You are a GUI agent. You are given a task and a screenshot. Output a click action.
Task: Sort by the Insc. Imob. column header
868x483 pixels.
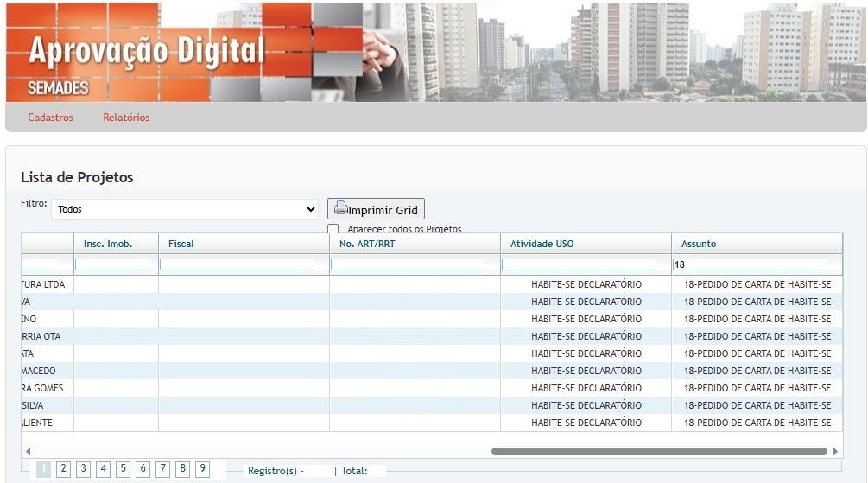(x=108, y=244)
